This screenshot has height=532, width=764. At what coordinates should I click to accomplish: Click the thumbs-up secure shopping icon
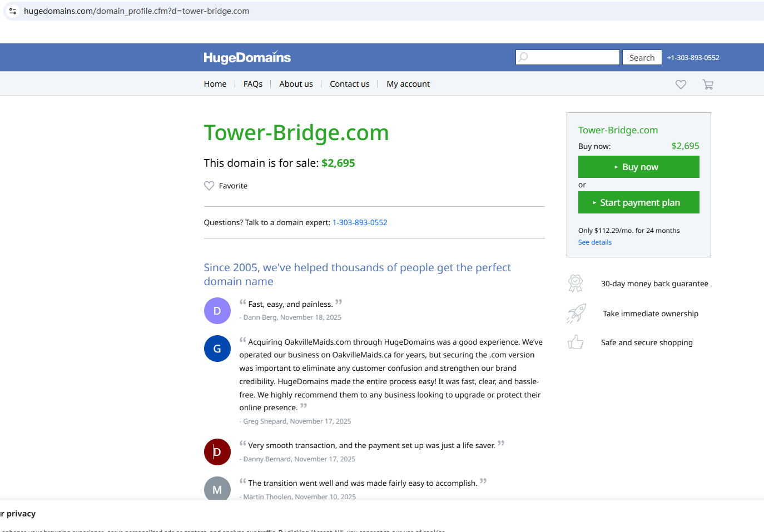[576, 342]
